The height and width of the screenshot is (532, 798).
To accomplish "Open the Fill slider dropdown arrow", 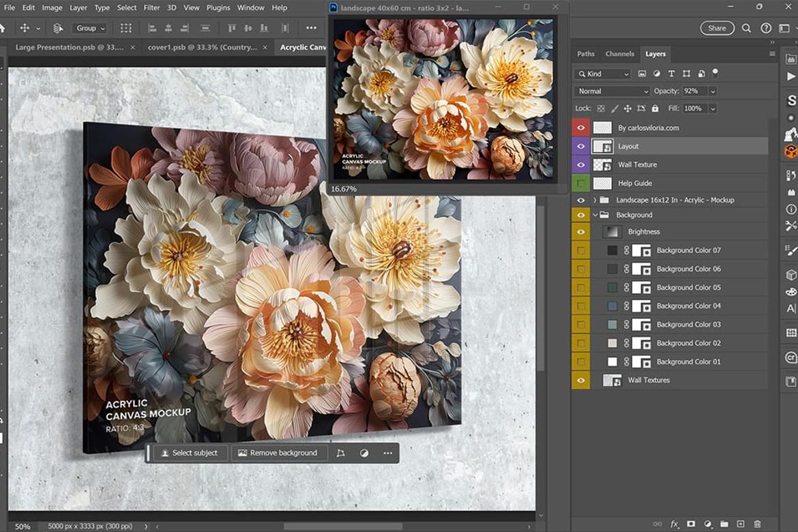I will click(x=713, y=108).
